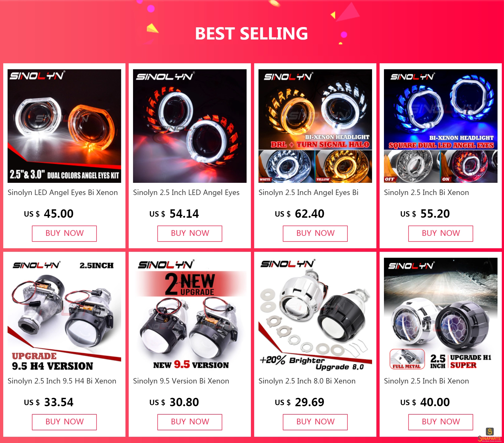Open the Sinolyn LED Angel Eyes Bi Xenon title

pyautogui.click(x=63, y=193)
